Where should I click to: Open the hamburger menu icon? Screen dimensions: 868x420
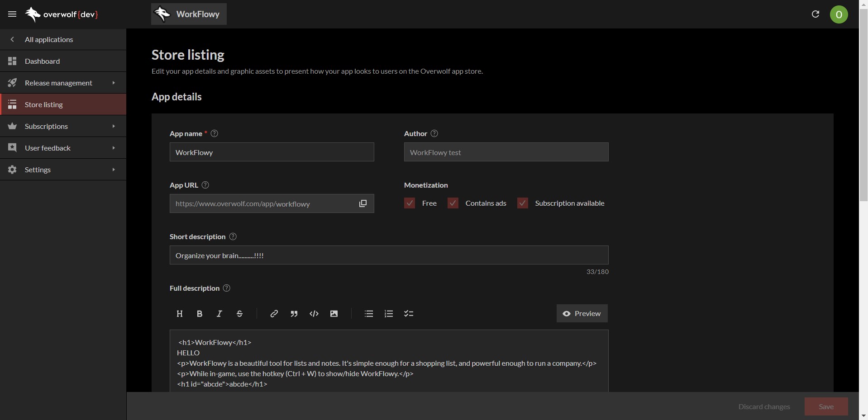click(x=12, y=14)
